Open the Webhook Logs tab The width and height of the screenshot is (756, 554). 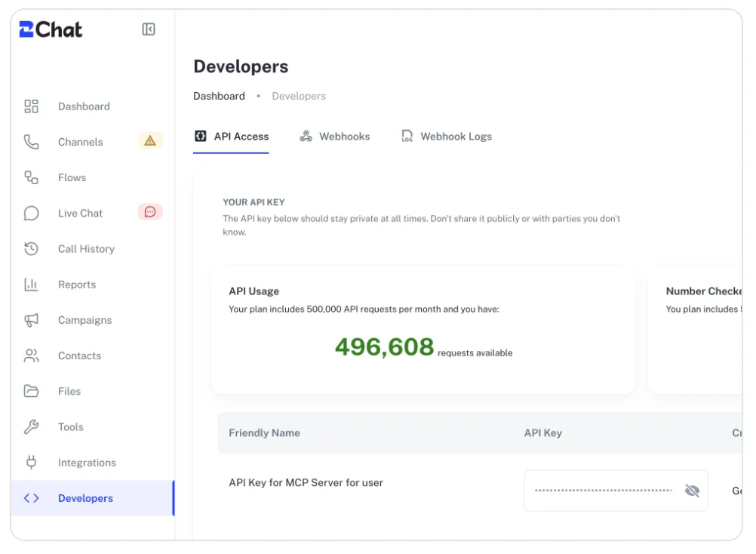coord(447,137)
